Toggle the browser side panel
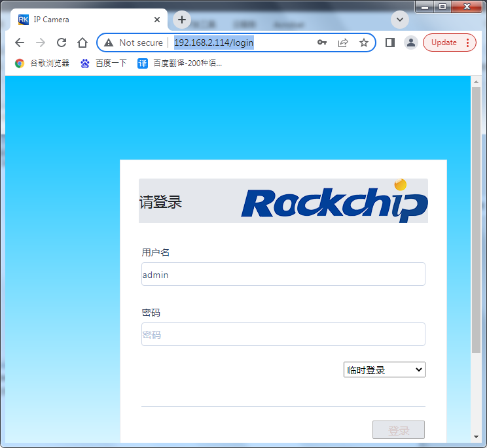Screen dimensions: 487x448 [x=390, y=43]
